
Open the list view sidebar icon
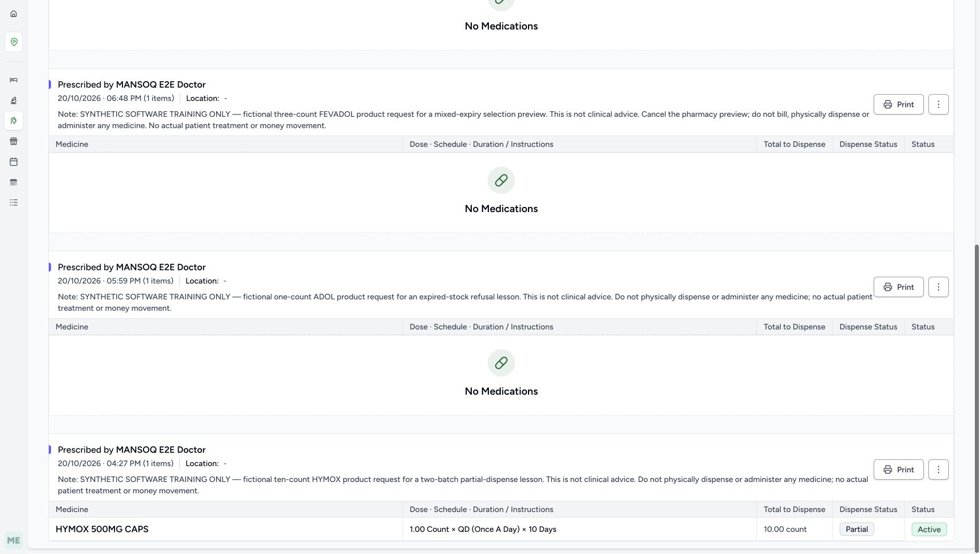14,202
